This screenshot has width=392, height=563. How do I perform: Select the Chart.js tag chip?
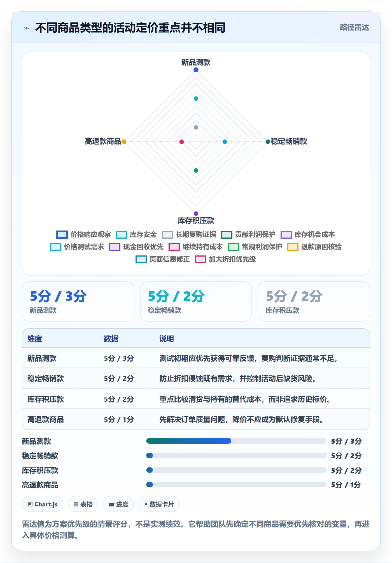[43, 504]
